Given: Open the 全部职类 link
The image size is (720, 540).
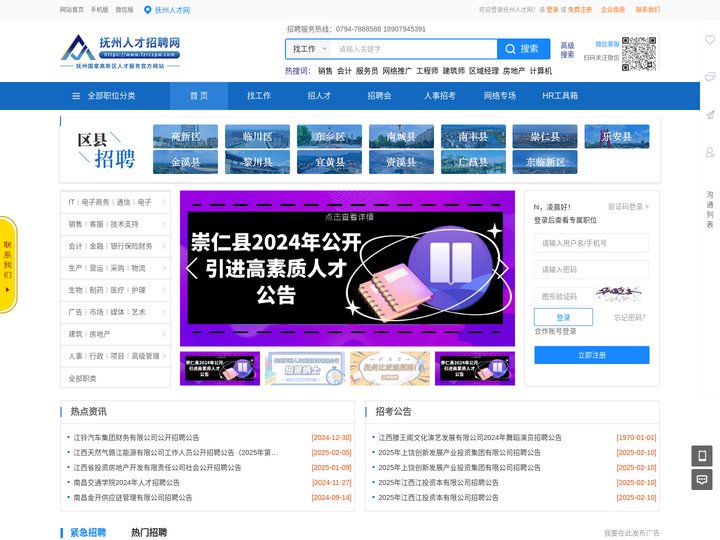Looking at the screenshot, I should tap(82, 379).
